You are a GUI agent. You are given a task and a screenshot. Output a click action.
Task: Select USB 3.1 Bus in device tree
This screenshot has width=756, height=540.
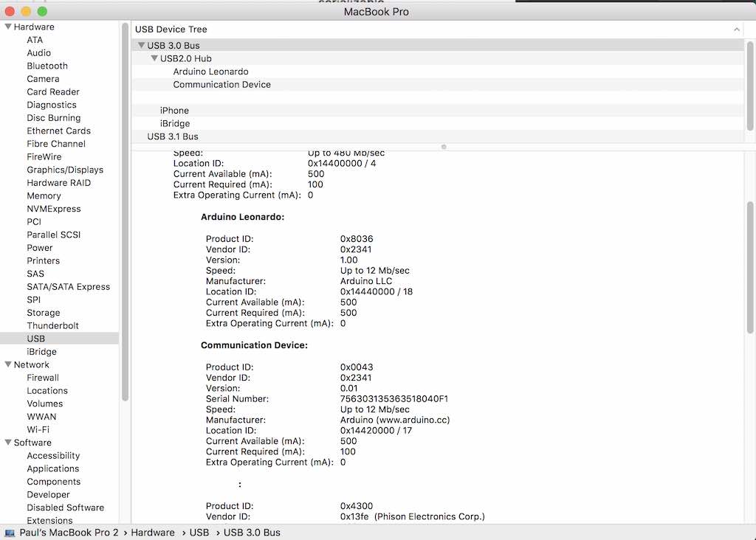click(173, 136)
